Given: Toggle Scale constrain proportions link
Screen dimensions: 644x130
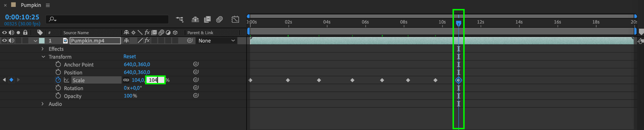Looking at the screenshot, I should [126, 80].
